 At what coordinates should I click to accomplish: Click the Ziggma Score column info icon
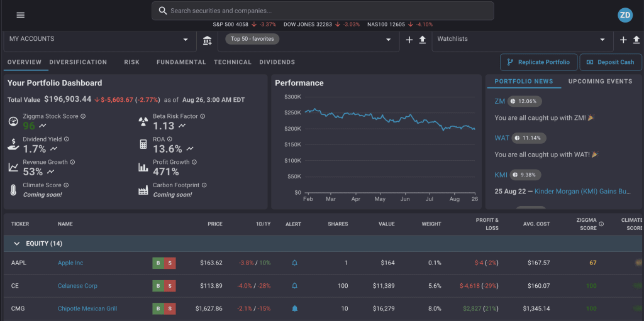click(601, 224)
